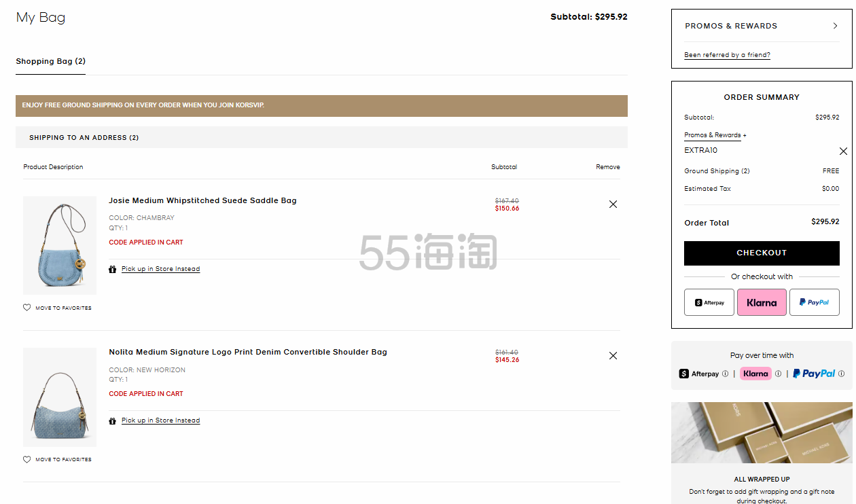Checkout with Afterpay button
This screenshot has height=504, width=856.
pos(709,302)
